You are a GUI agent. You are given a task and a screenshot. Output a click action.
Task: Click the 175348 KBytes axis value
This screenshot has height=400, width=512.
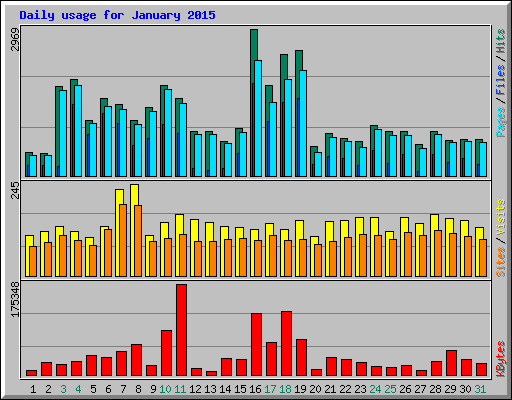coord(15,299)
